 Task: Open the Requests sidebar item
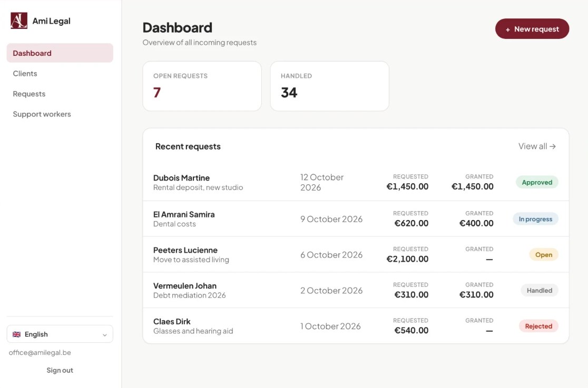click(60, 94)
